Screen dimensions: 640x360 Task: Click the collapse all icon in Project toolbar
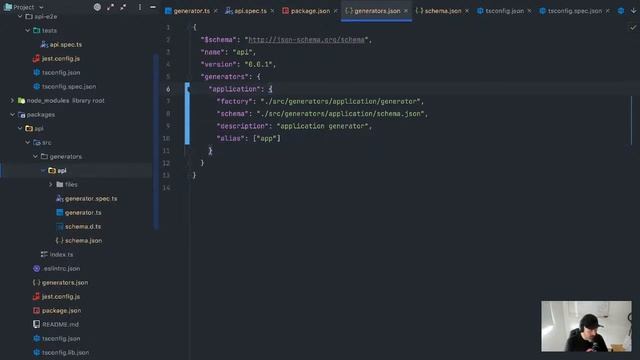123,7
